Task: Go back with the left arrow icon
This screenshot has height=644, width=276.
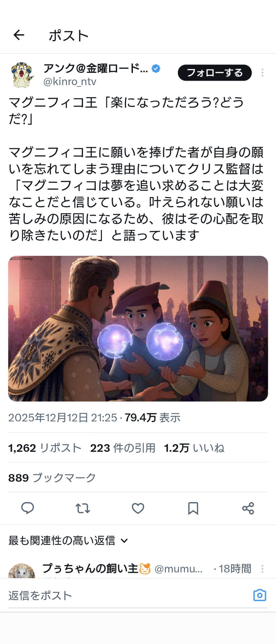Action: [19, 35]
